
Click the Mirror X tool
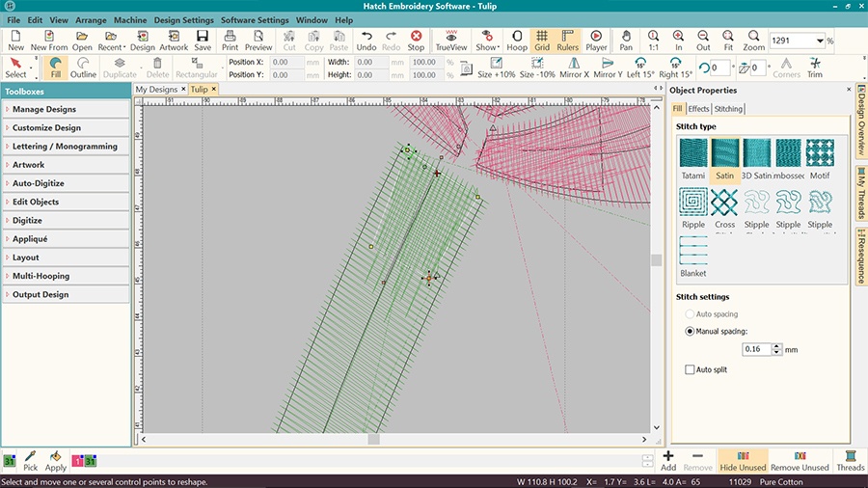[574, 68]
